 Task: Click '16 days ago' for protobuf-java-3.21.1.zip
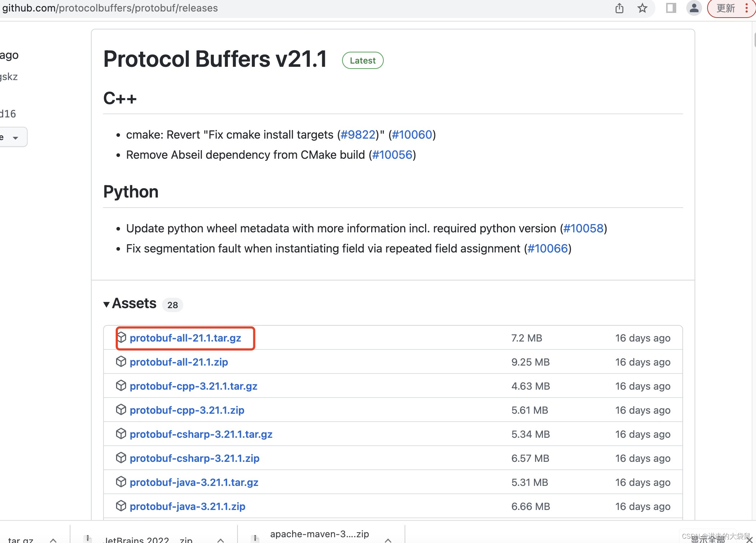coord(643,506)
